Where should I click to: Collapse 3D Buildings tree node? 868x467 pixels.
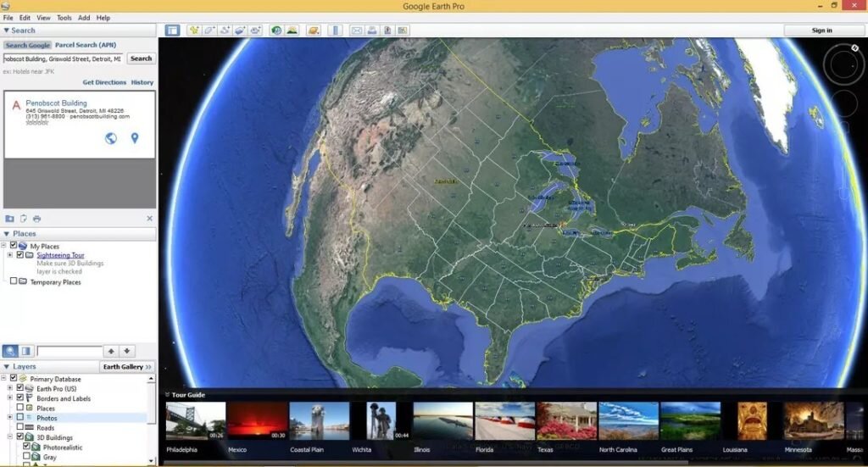(x=10, y=436)
